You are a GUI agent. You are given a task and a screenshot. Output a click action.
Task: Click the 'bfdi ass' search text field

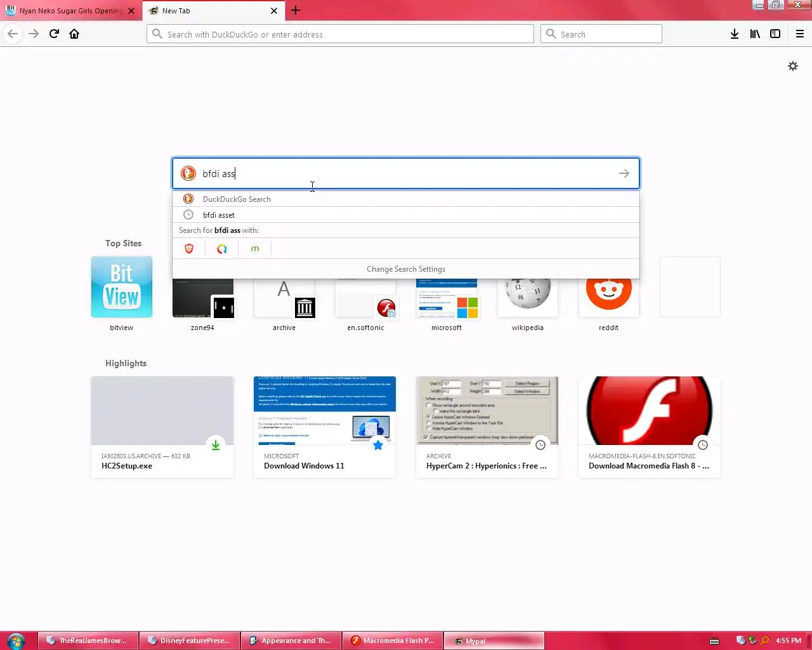[x=406, y=173]
